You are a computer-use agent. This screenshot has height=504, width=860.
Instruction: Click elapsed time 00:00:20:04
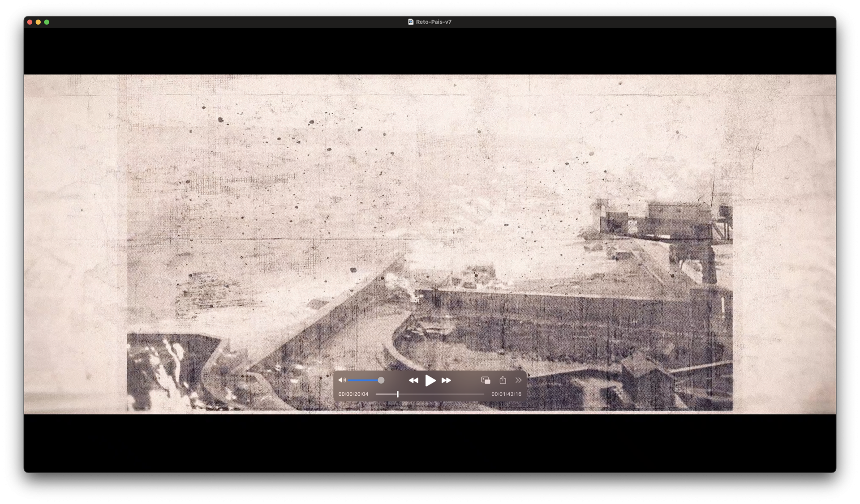(x=353, y=394)
